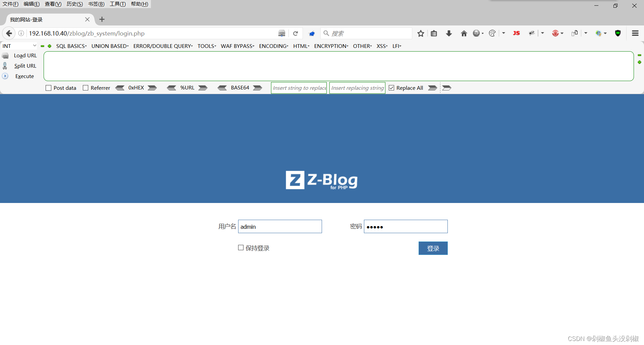Toggle the red JS extension icon
The height and width of the screenshot is (345, 644).
click(x=516, y=33)
